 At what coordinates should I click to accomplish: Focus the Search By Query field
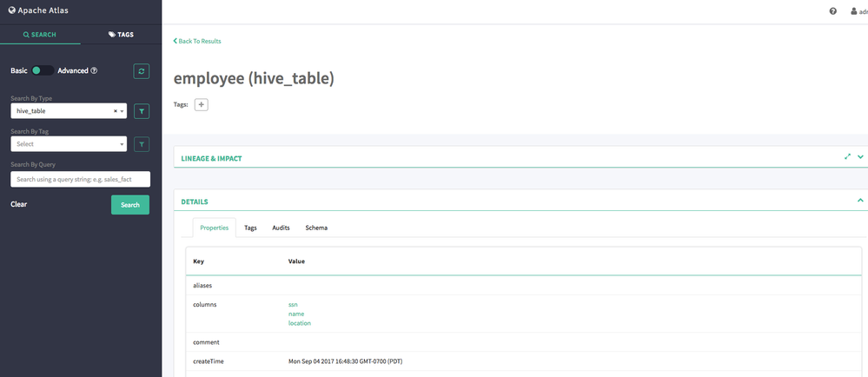[x=80, y=179]
